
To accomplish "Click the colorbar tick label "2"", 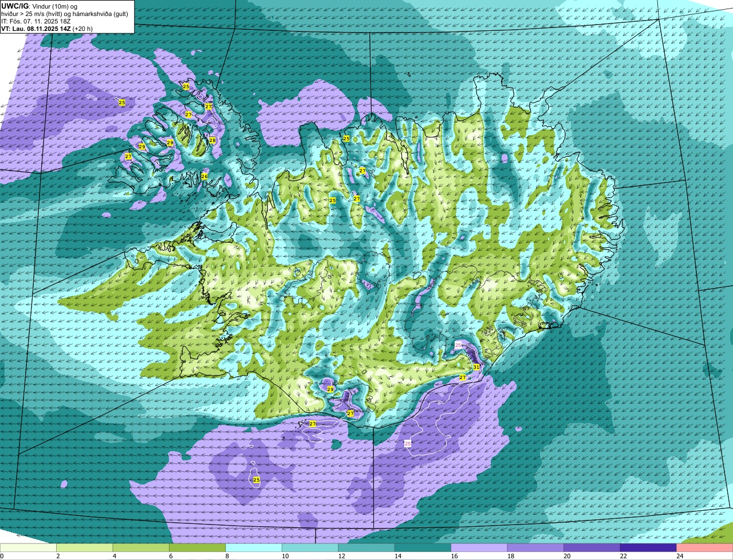I will click(x=58, y=556).
